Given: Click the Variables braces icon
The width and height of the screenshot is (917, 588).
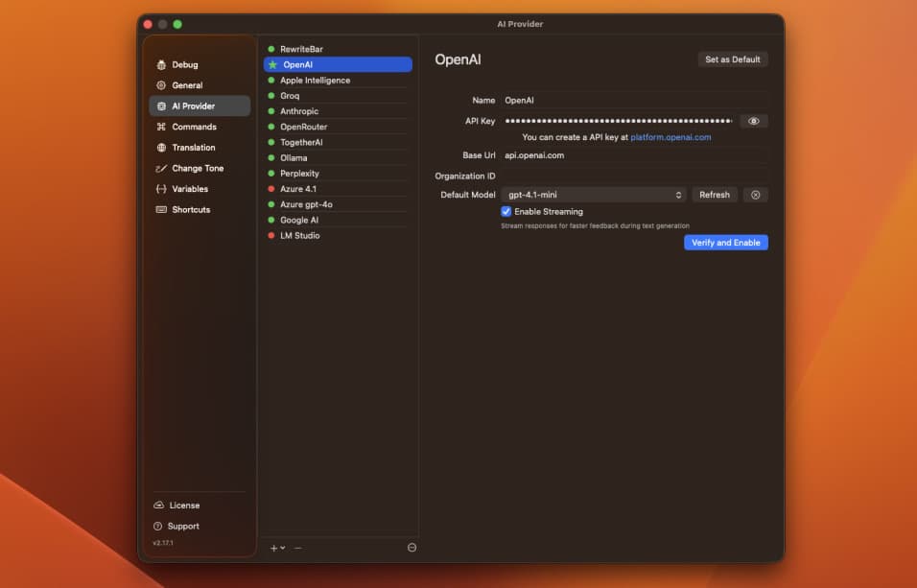Looking at the screenshot, I should tap(161, 189).
